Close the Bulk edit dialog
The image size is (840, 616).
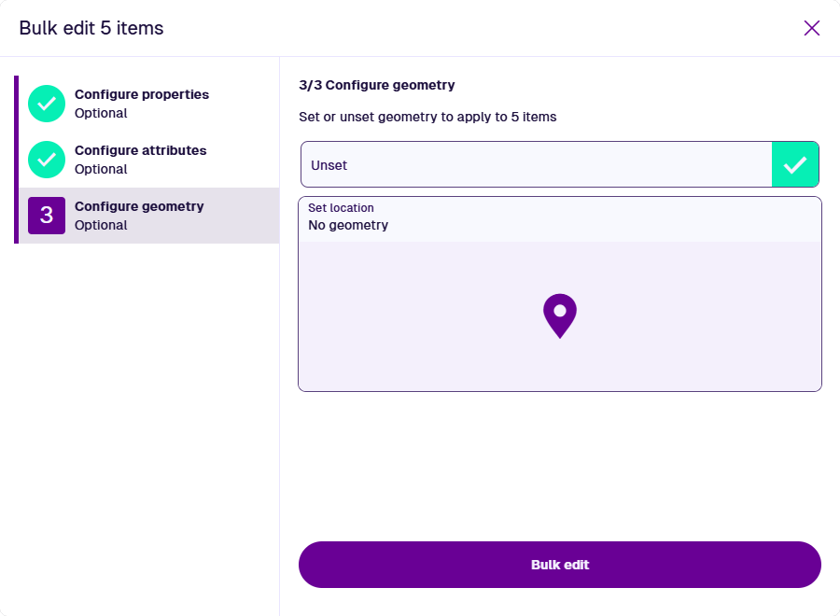812,28
